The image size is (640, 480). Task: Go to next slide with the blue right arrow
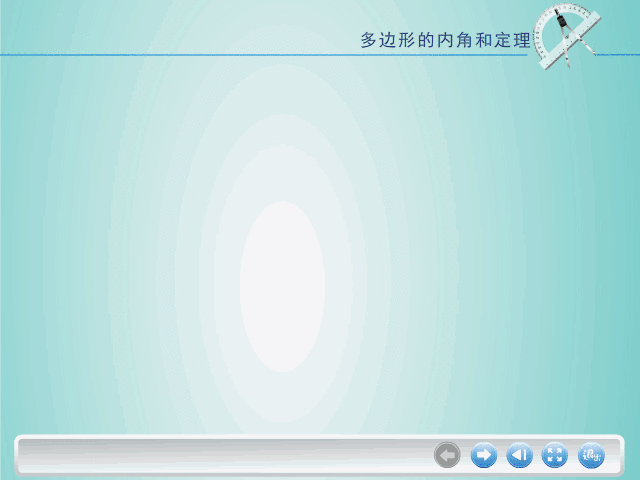484,455
